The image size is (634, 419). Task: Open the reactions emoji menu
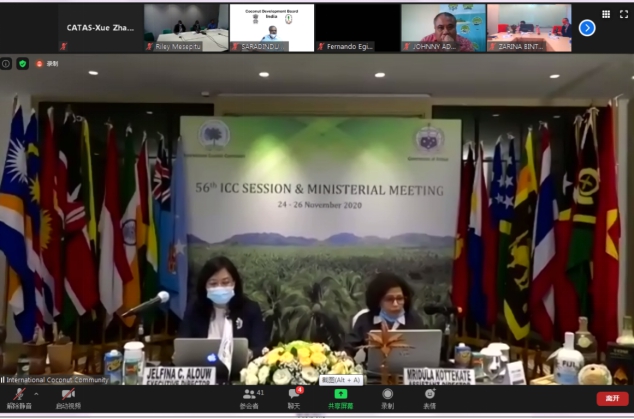point(429,398)
